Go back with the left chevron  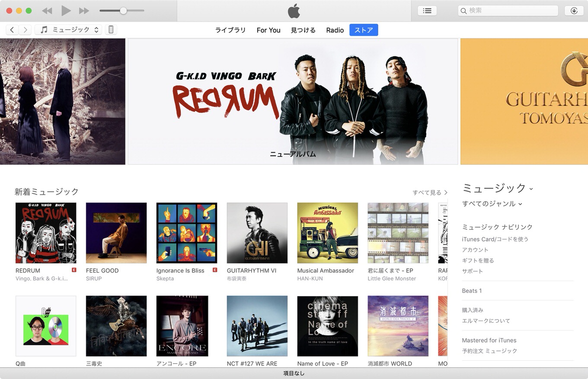pos(12,30)
